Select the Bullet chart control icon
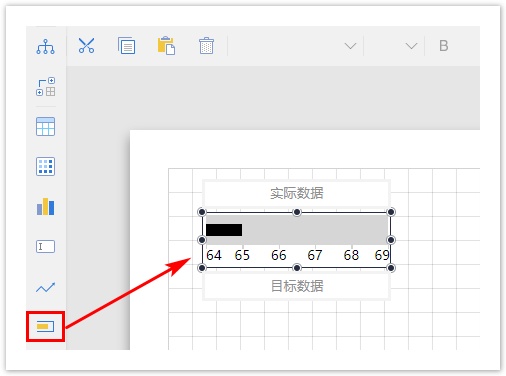The width and height of the screenshot is (506, 376). point(45,326)
